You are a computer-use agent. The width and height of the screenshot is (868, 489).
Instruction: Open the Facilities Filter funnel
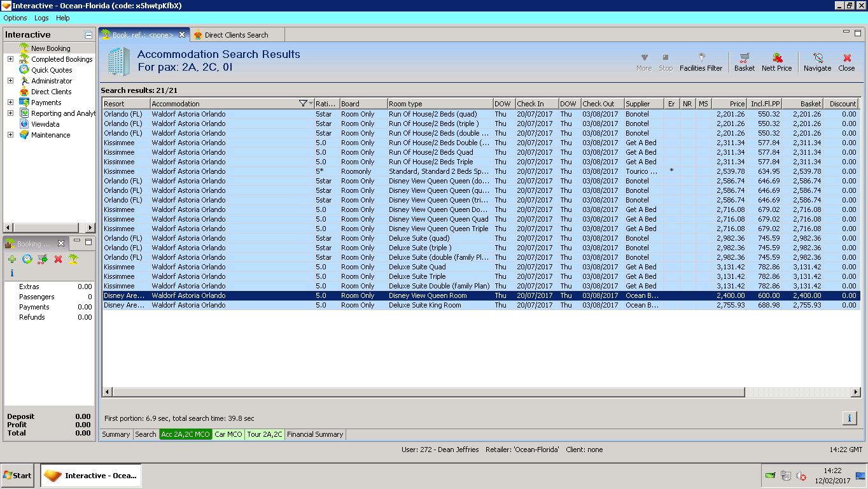[701, 62]
